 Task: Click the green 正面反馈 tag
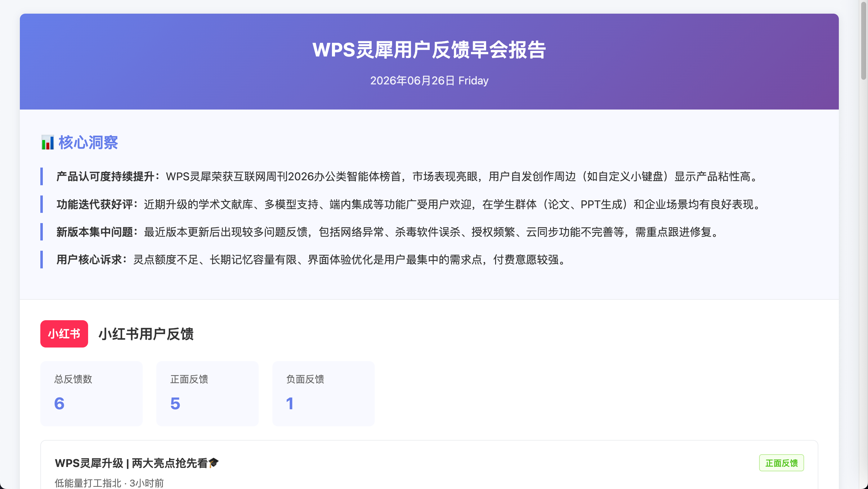tap(781, 463)
